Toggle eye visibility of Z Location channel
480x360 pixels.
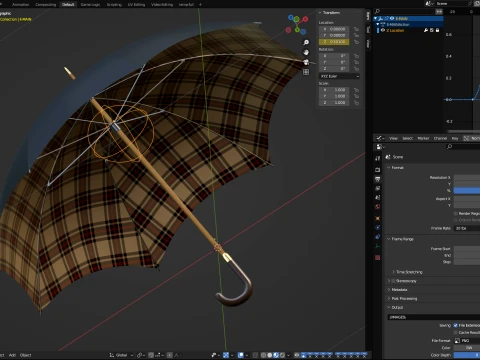click(383, 30)
